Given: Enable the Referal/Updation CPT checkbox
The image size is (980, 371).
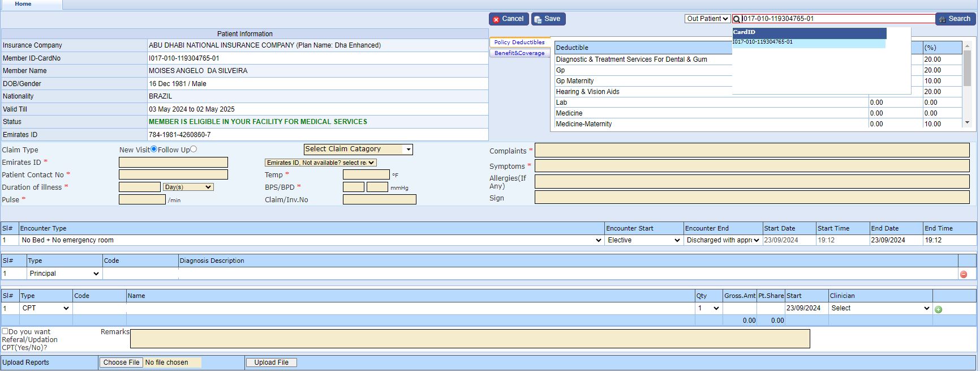Looking at the screenshot, I should (x=5, y=331).
